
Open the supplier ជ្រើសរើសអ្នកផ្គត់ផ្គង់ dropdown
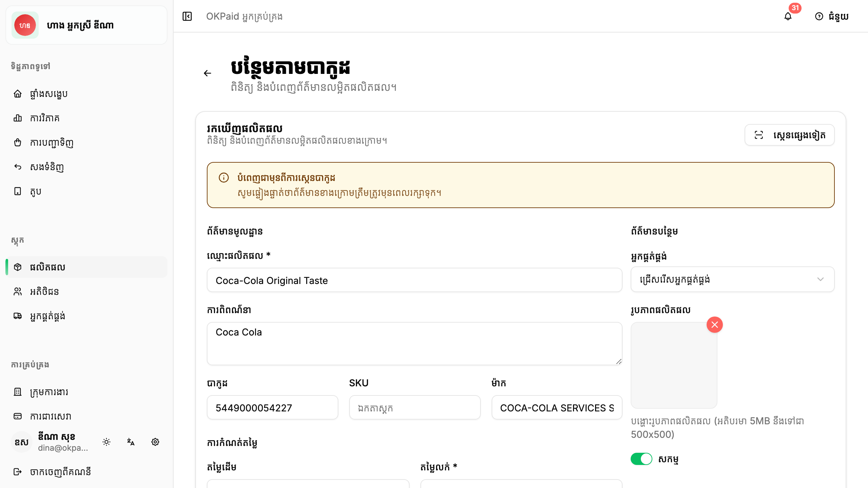[x=732, y=279]
